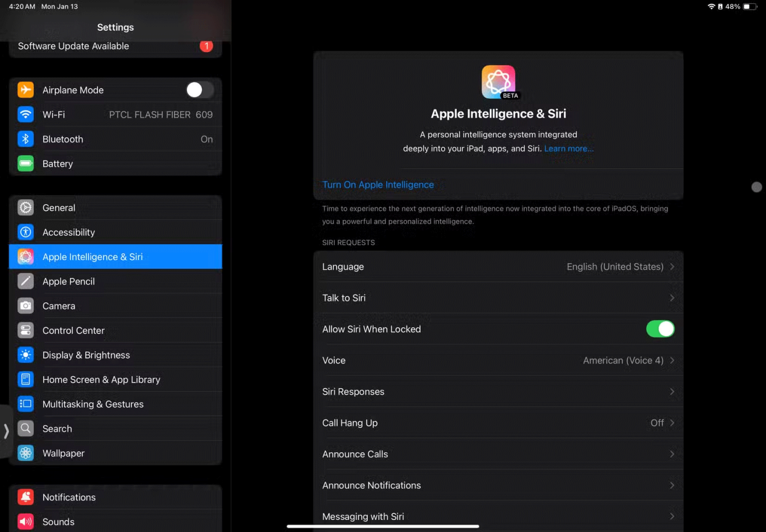Click the Bluetooth icon in sidebar
This screenshot has height=532, width=766.
click(x=26, y=139)
